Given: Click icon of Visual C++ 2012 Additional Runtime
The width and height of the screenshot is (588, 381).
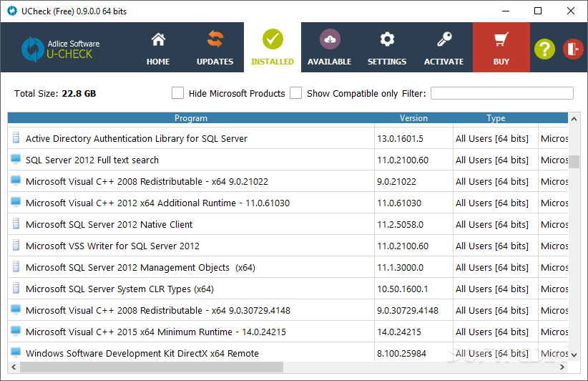Looking at the screenshot, I should 16,202.
